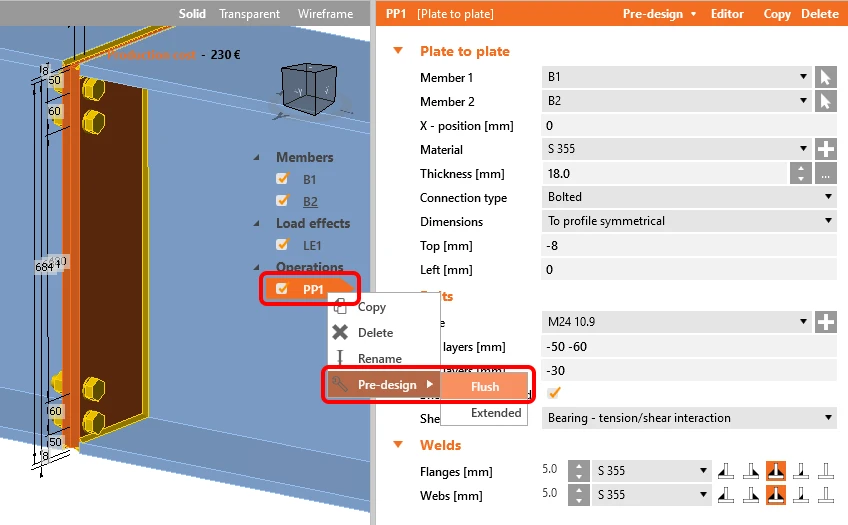The width and height of the screenshot is (848, 525).
Task: Open bolt type dropdown M24 10.9
Action: 677,322
